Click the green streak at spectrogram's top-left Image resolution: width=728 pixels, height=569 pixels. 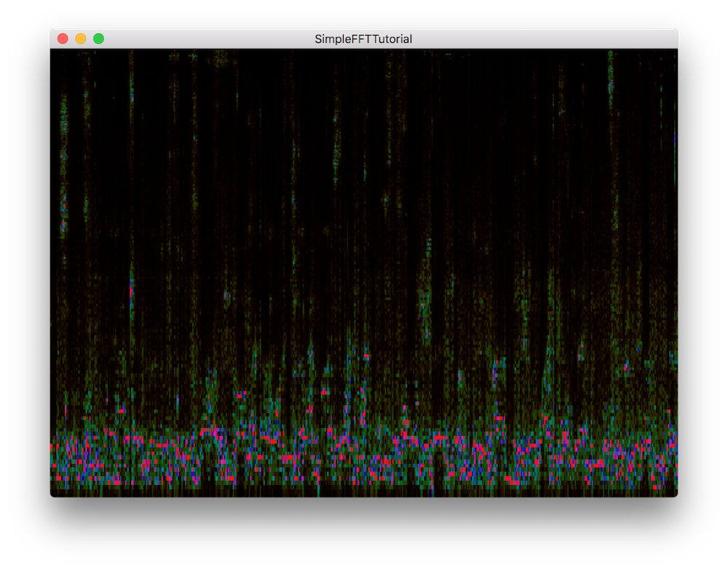63,117
